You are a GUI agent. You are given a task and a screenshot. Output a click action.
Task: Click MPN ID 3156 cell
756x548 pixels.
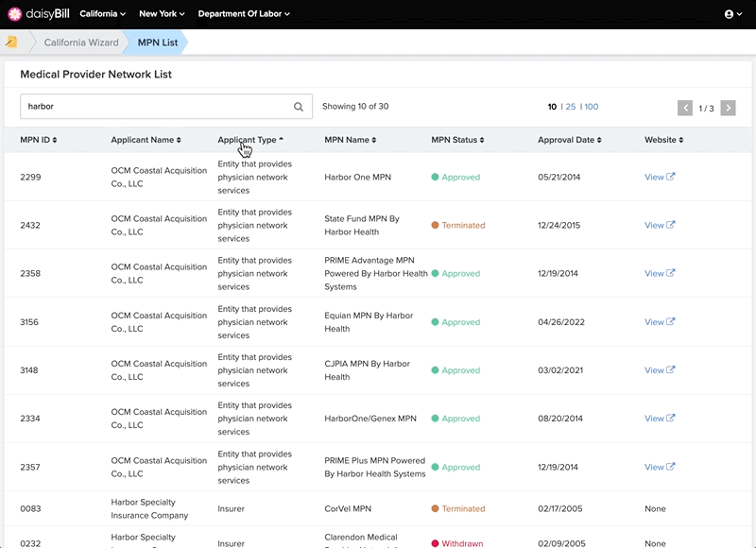[29, 322]
